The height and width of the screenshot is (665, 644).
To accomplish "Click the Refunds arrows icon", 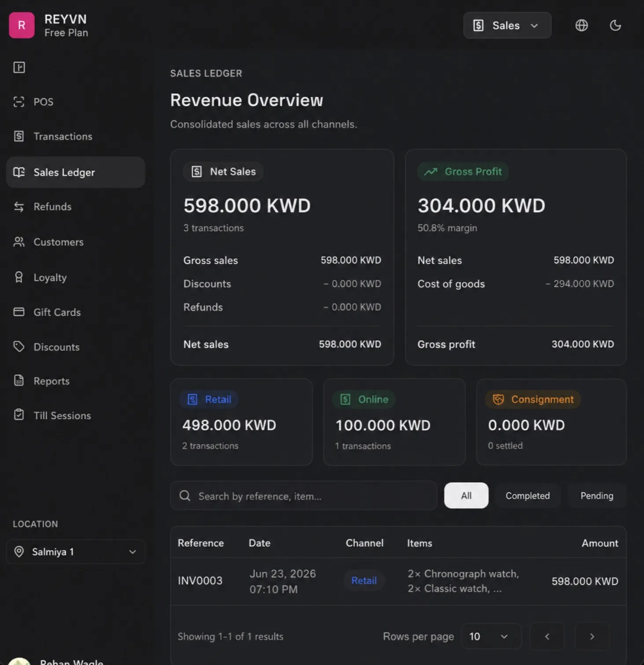I will [18, 207].
